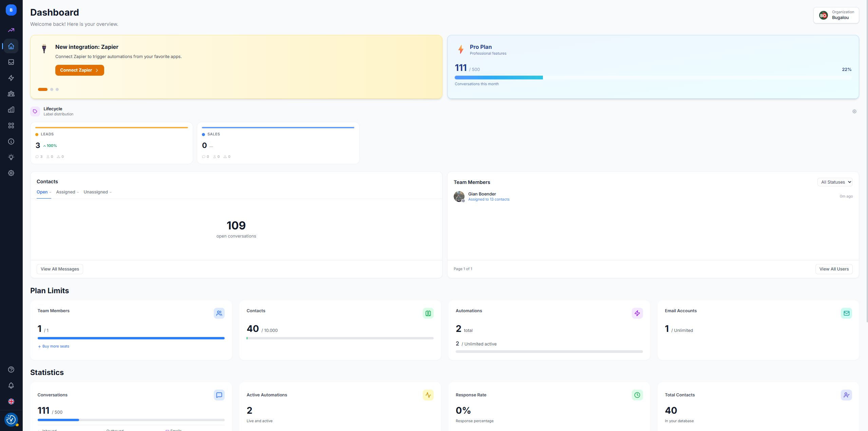Expand the All Statuses dropdown

click(835, 182)
